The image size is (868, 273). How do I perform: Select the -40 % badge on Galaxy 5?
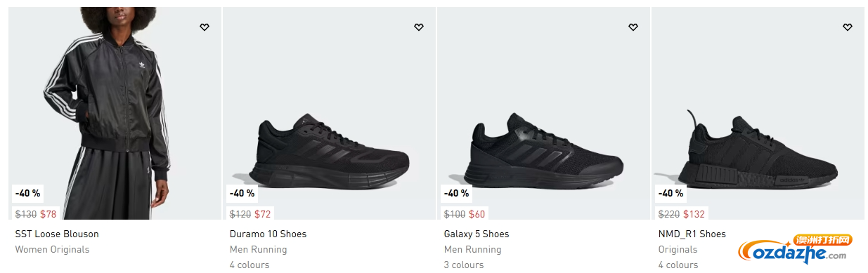pos(457,193)
